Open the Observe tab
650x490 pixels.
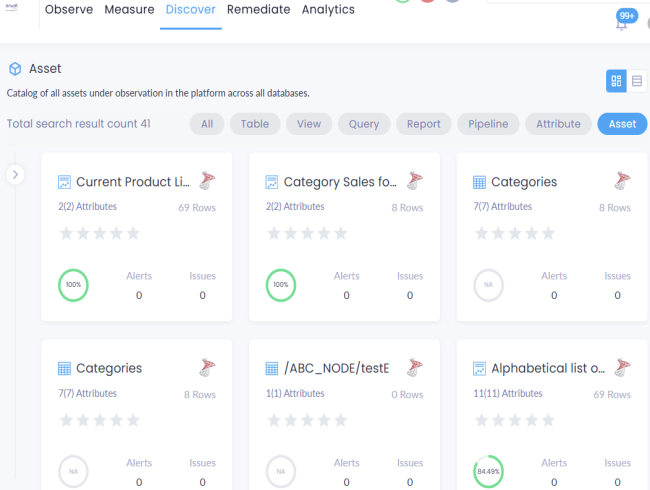tap(69, 10)
